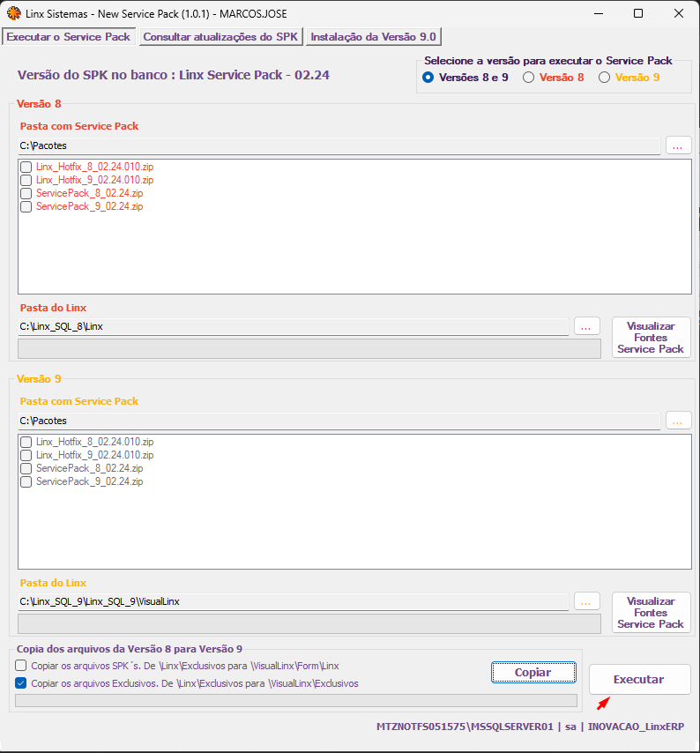This screenshot has height=753, width=700.
Task: Enable Copiar os arquivos SPK´s checkbox
Action: tap(20, 666)
